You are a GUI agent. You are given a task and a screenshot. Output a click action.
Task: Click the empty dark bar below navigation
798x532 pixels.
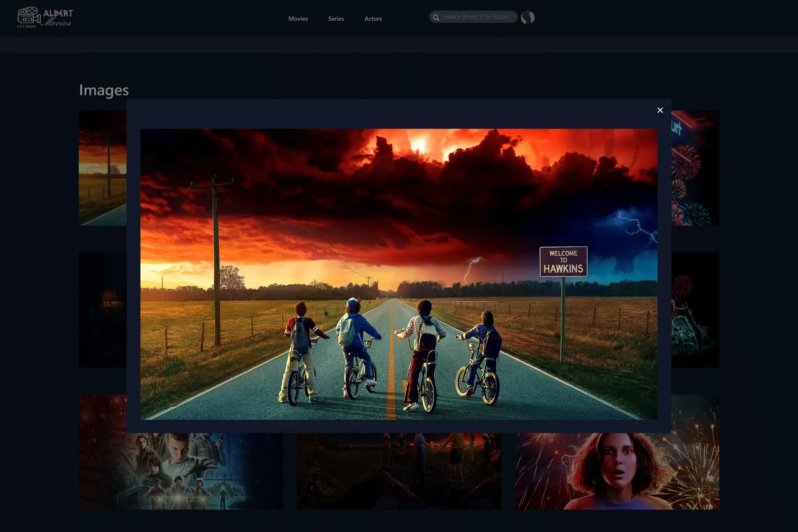pyautogui.click(x=399, y=44)
